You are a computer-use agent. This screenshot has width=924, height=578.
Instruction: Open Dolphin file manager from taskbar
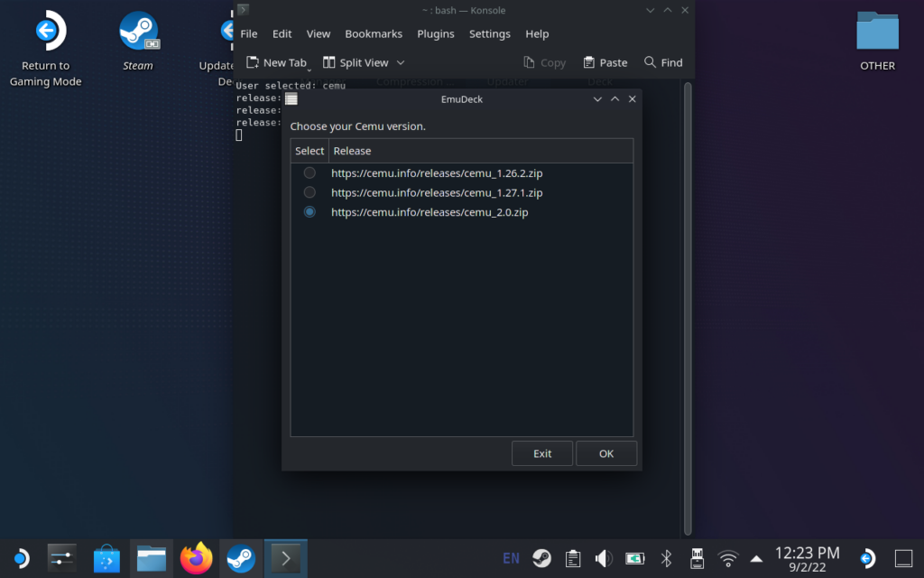point(152,558)
